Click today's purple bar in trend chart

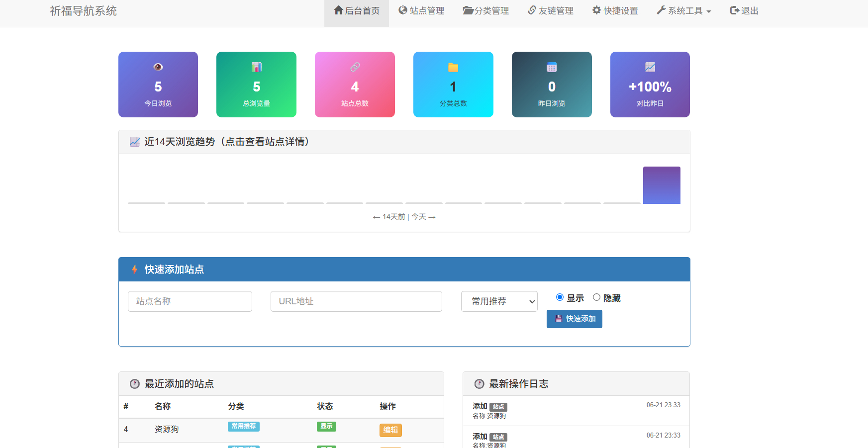[x=662, y=185]
